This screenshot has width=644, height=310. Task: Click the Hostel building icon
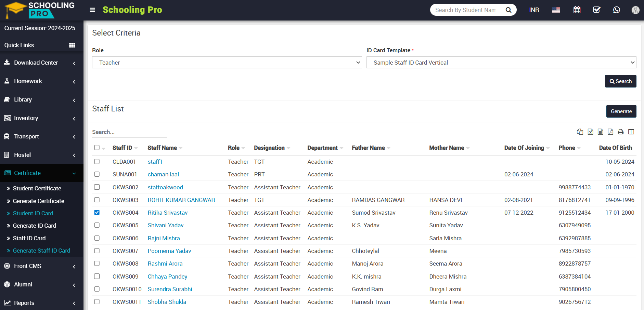[x=7, y=155]
